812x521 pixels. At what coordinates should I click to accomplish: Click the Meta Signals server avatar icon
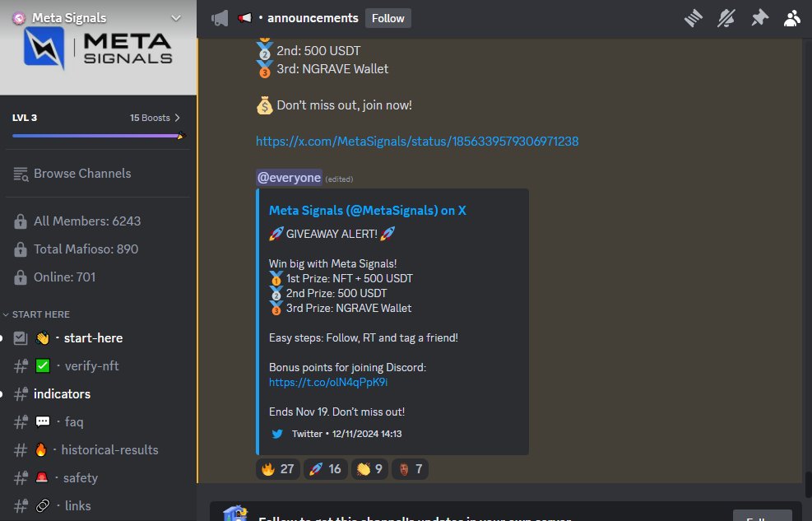click(19, 18)
